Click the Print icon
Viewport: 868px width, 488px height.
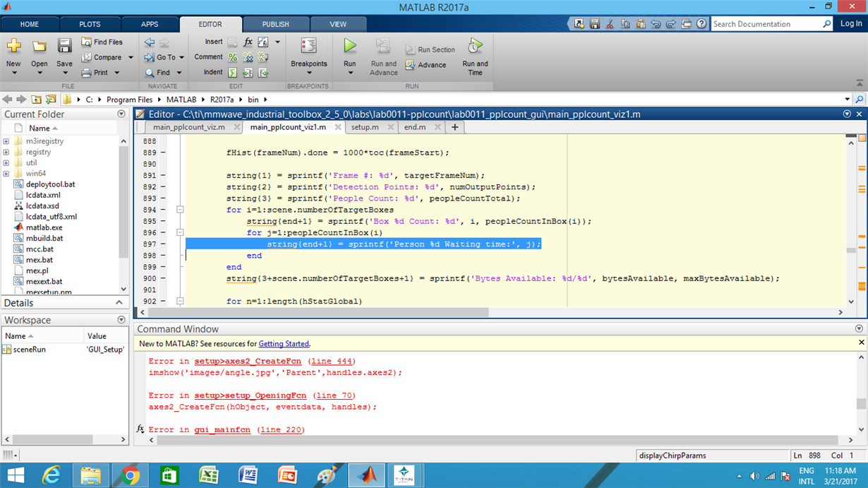tap(86, 73)
